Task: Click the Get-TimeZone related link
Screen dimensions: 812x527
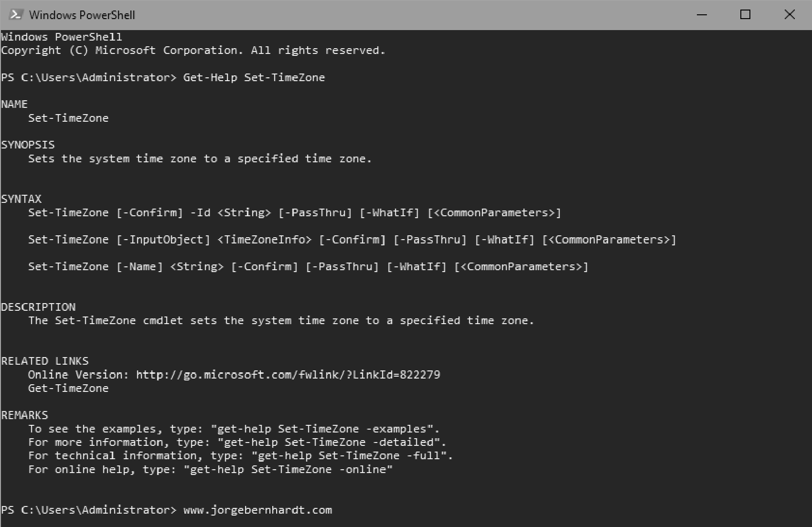Action: 68,388
